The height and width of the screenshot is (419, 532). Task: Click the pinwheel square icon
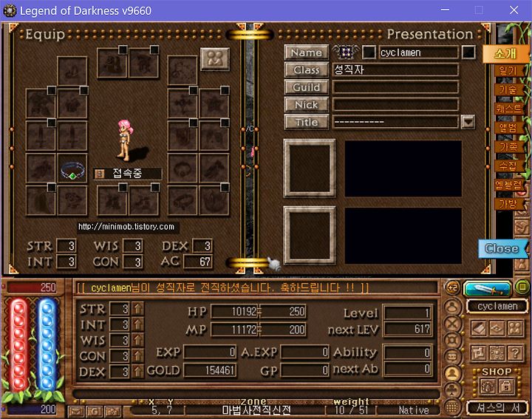(479, 353)
